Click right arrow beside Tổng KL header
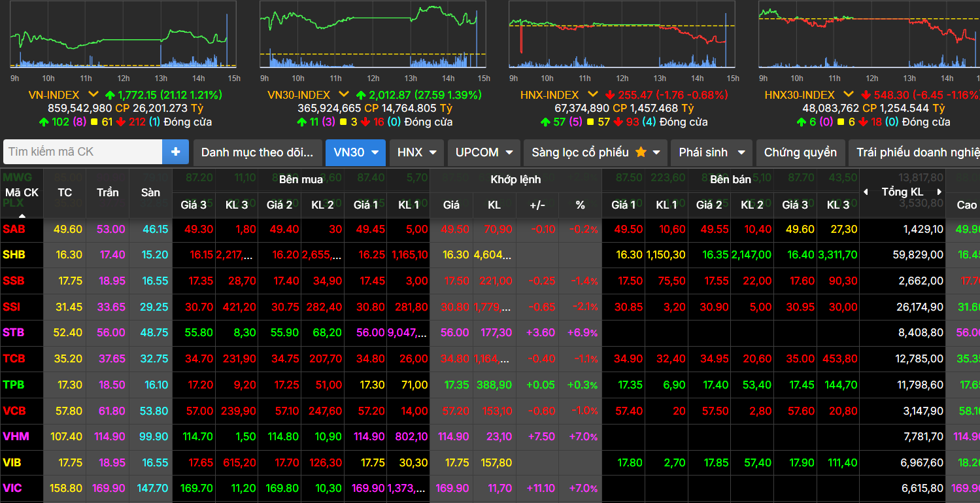Image resolution: width=980 pixels, height=503 pixels. [x=939, y=192]
